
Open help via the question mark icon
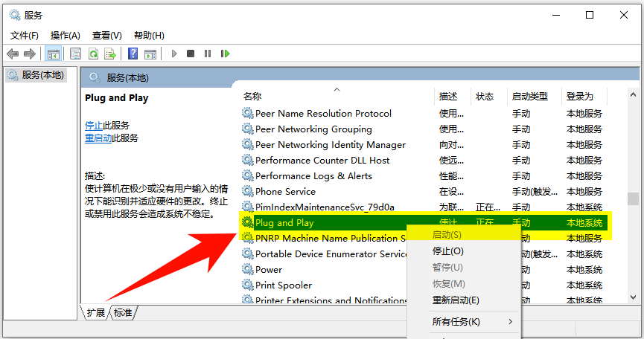point(133,54)
